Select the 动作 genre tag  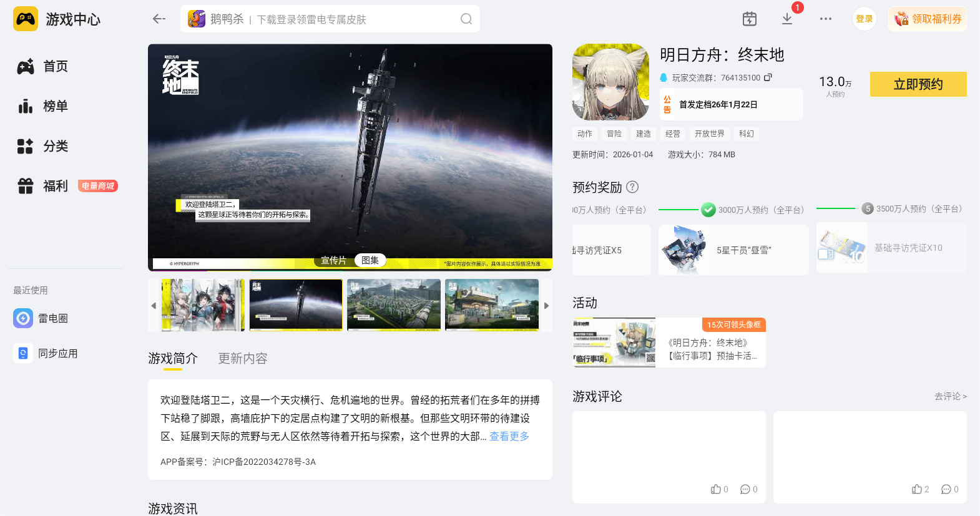[585, 134]
